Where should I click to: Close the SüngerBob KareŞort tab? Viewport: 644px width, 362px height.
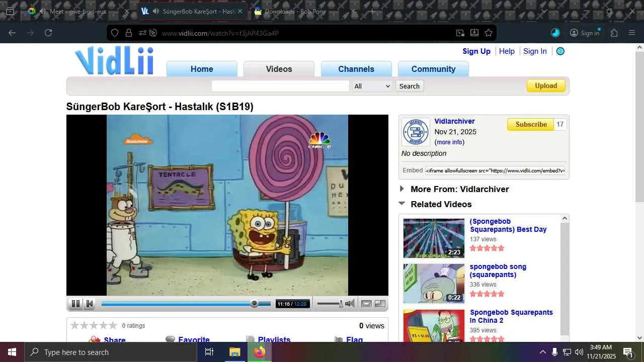click(x=240, y=11)
